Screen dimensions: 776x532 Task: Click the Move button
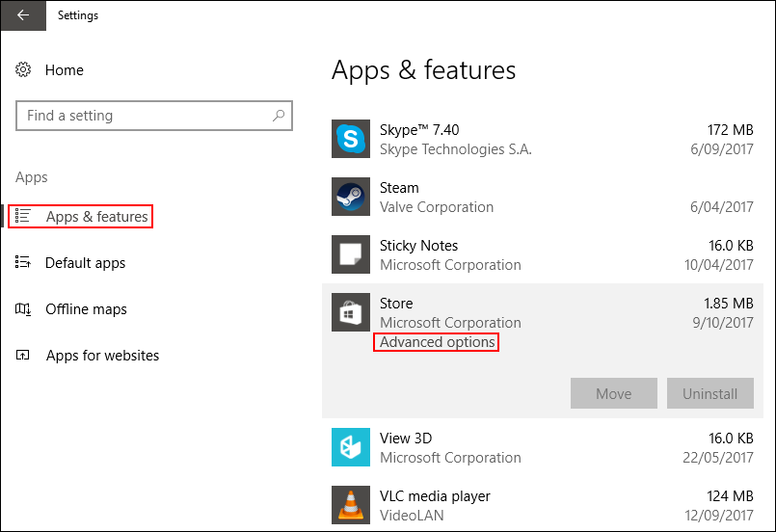point(614,393)
